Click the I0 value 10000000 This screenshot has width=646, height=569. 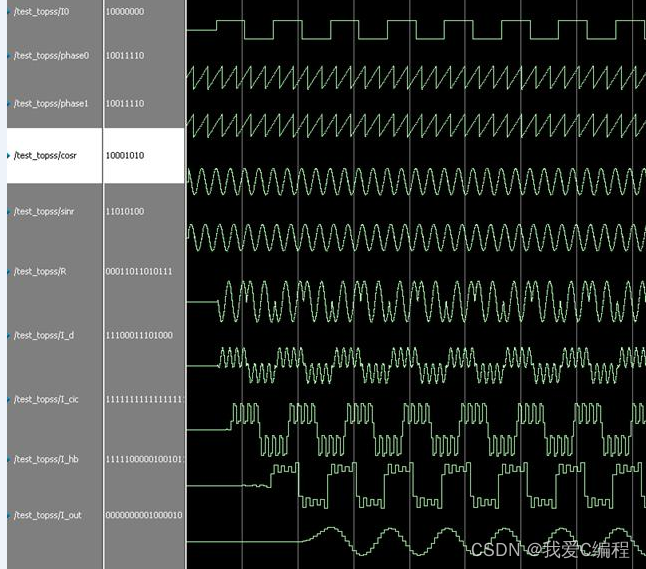(125, 12)
